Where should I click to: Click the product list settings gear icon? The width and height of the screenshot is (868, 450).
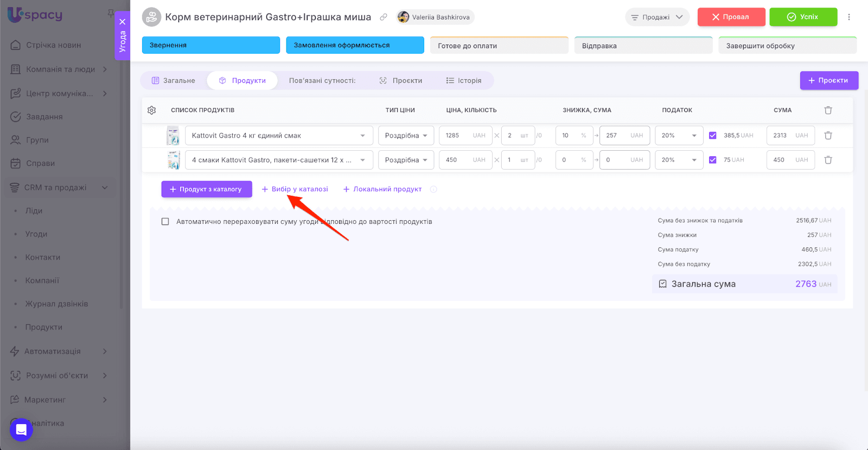[x=151, y=110]
